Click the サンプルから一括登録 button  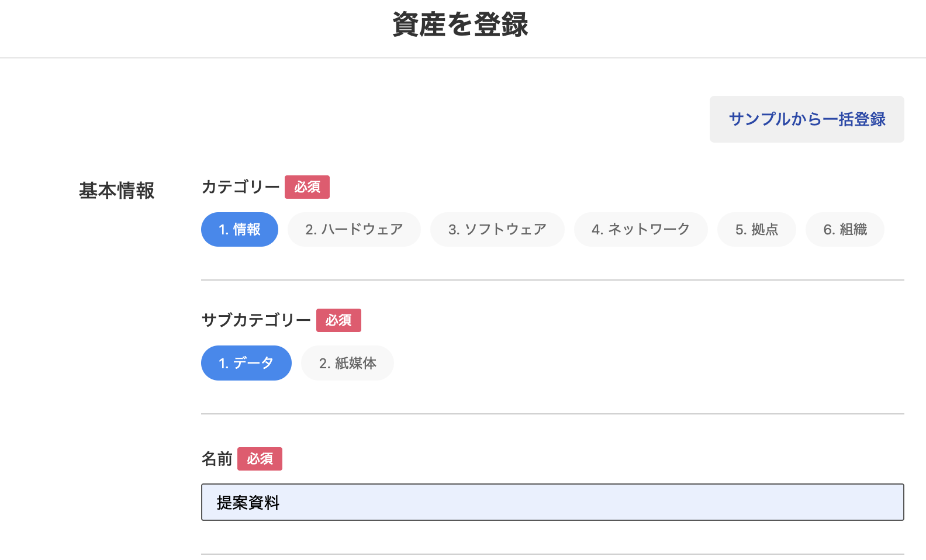(x=807, y=119)
